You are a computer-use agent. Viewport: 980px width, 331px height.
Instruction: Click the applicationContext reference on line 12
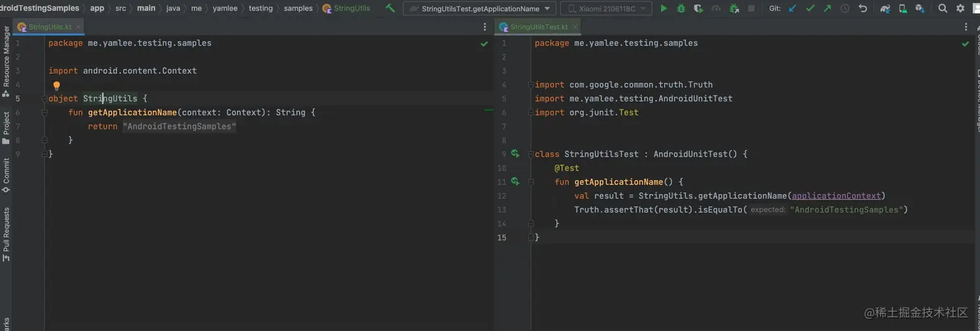pos(836,196)
